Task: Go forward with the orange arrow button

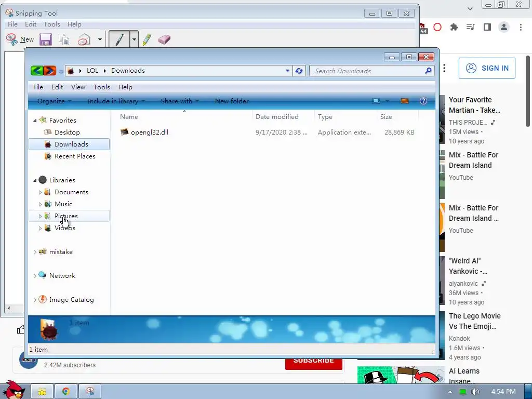Action: (49, 71)
